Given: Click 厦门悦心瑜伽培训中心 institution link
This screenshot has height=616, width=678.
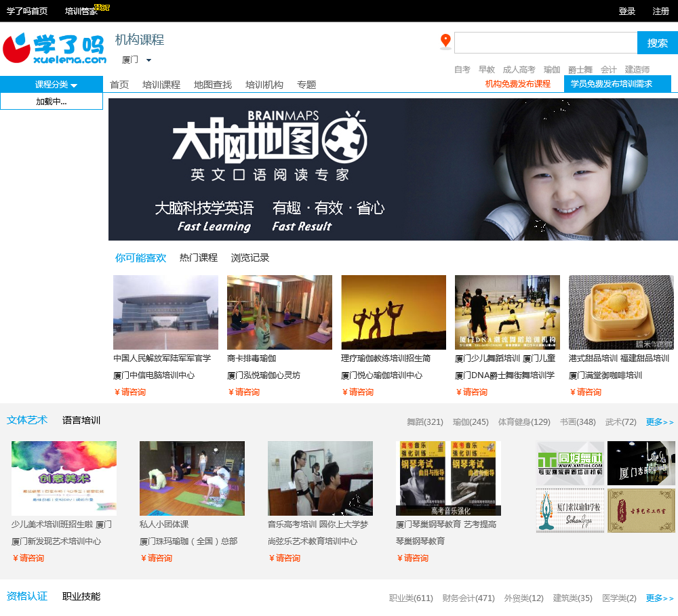Looking at the screenshot, I should coord(381,375).
